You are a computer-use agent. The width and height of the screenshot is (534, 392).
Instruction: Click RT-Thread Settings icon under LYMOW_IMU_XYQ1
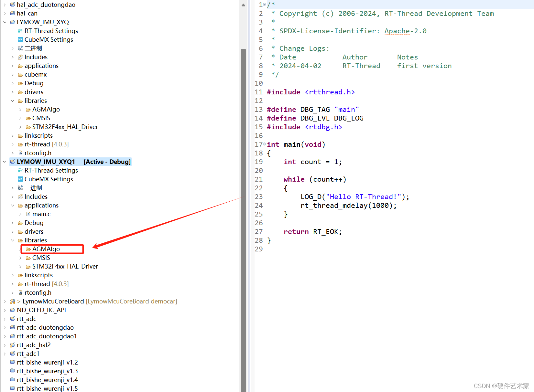(20, 171)
